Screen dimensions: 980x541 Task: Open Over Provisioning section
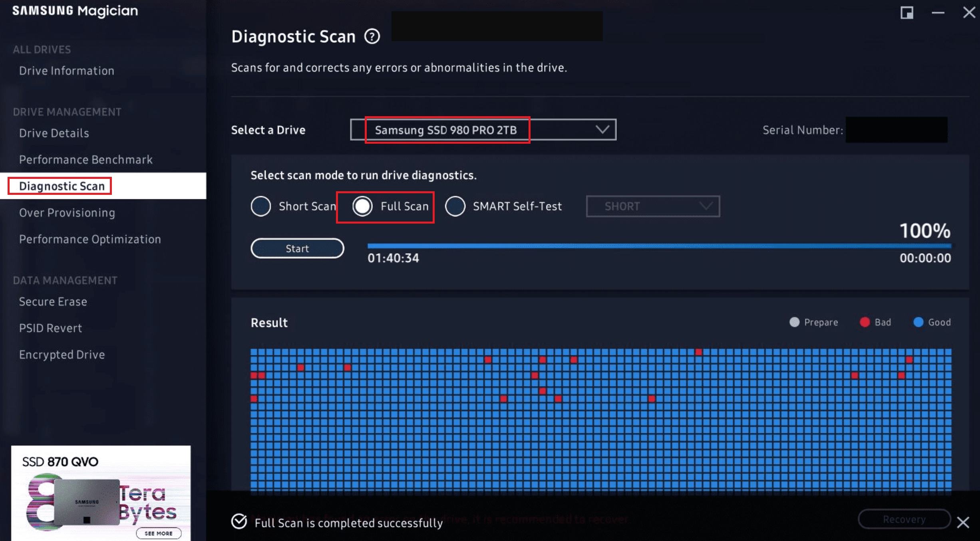click(67, 213)
